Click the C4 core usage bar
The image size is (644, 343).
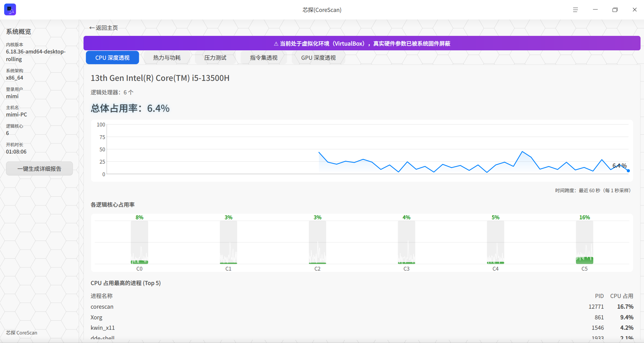pyautogui.click(x=496, y=242)
